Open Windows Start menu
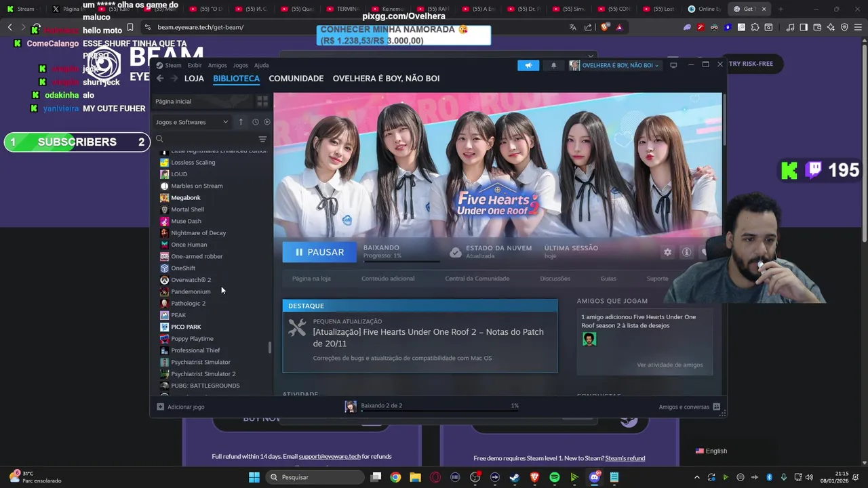Image resolution: width=868 pixels, height=488 pixels. pyautogui.click(x=254, y=477)
